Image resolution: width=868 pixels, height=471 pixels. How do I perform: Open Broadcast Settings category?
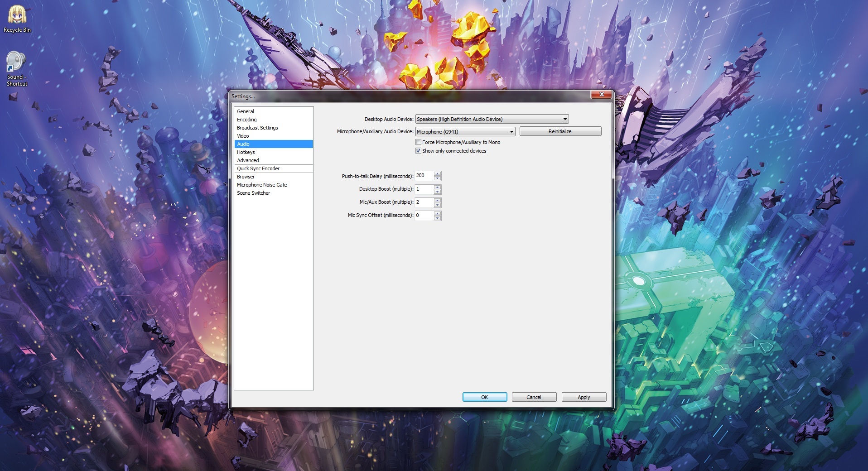(274, 128)
